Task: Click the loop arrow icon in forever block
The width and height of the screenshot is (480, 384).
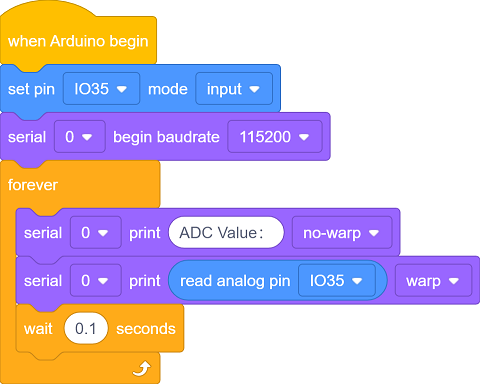Action: click(142, 369)
